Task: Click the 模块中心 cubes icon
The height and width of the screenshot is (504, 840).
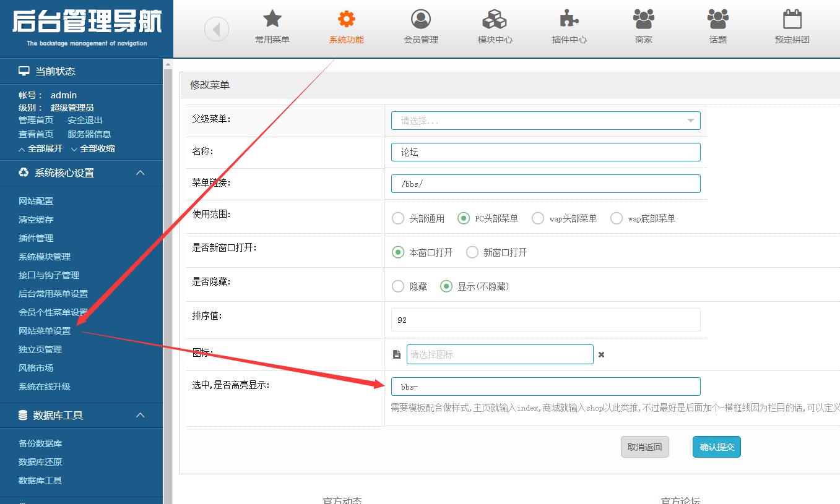Action: pyautogui.click(x=495, y=19)
